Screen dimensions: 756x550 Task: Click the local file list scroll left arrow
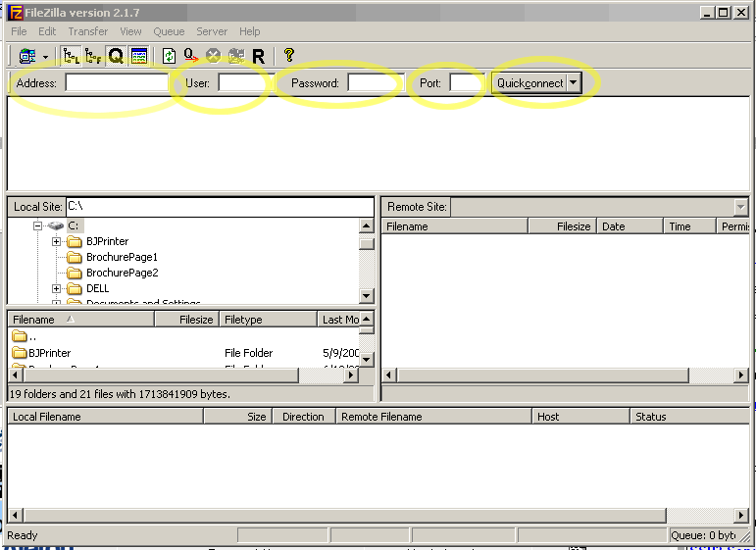coord(15,375)
